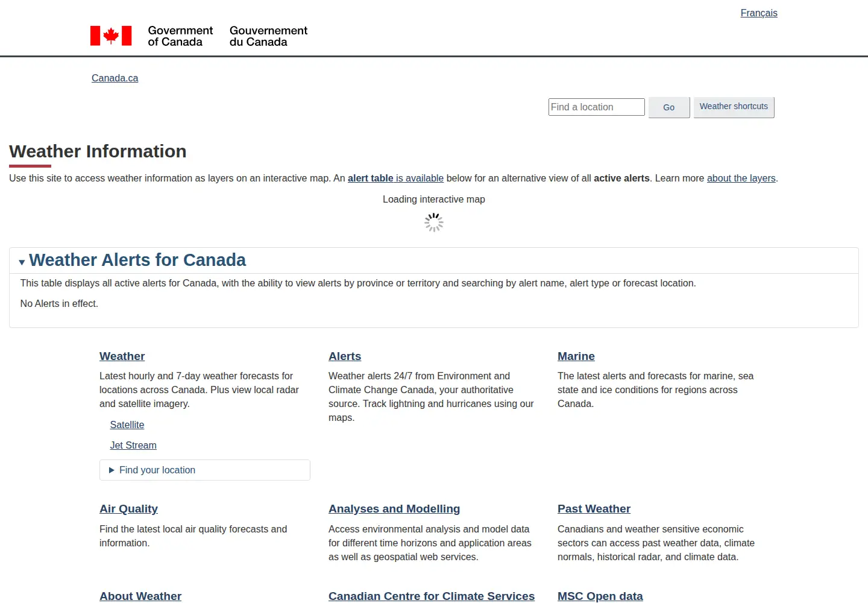Open the Air Quality link

[x=128, y=509]
